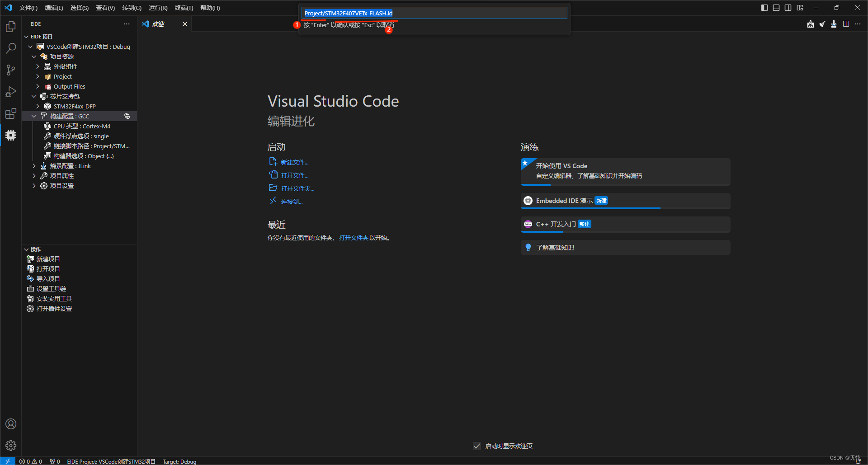Click the switch toolchain icon on 构建配置 row

click(x=127, y=116)
